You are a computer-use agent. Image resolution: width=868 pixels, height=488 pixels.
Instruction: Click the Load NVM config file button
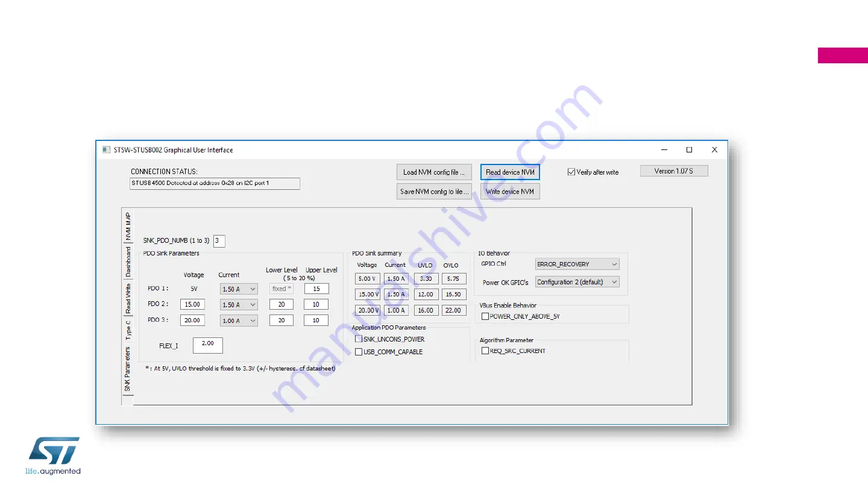(x=433, y=172)
